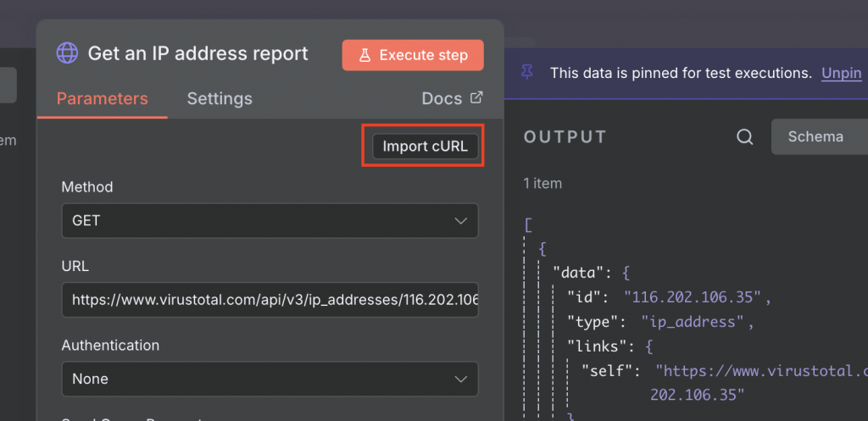This screenshot has height=421, width=868.
Task: Click the Unpin link
Action: click(841, 73)
